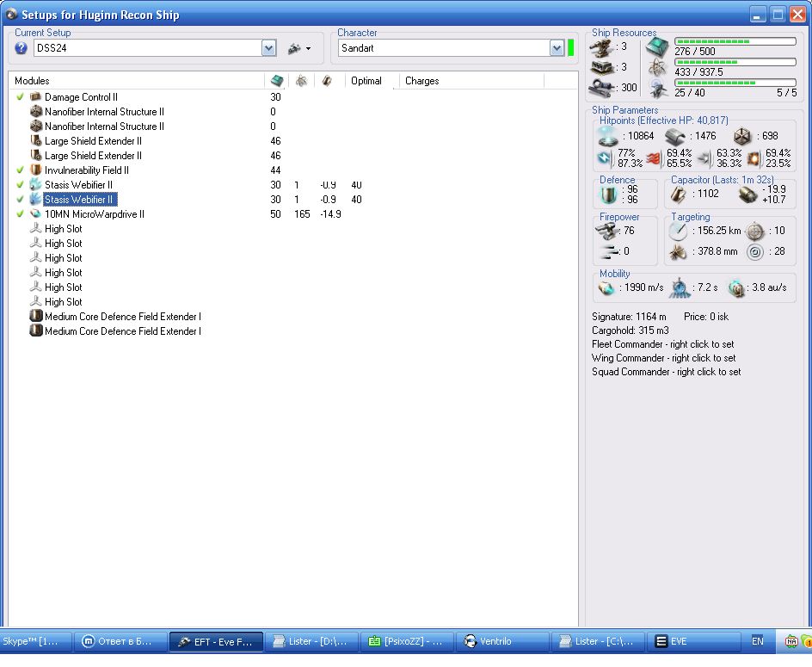Click the Defence shield tank icon

point(608,195)
